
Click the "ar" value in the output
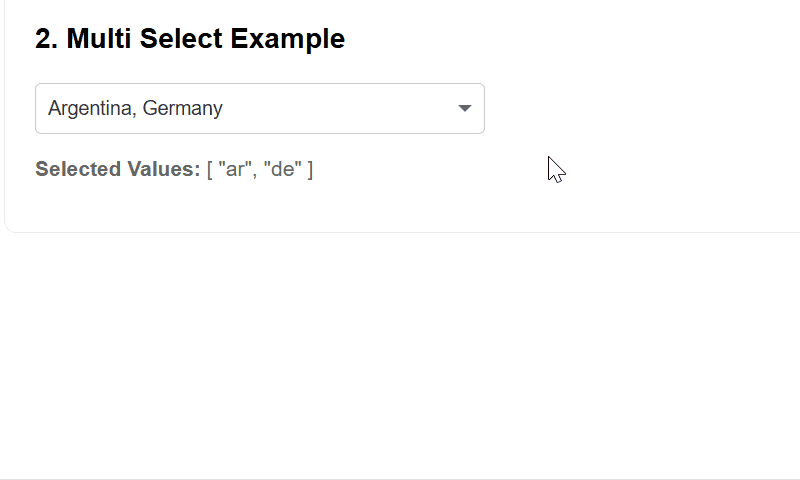click(236, 169)
